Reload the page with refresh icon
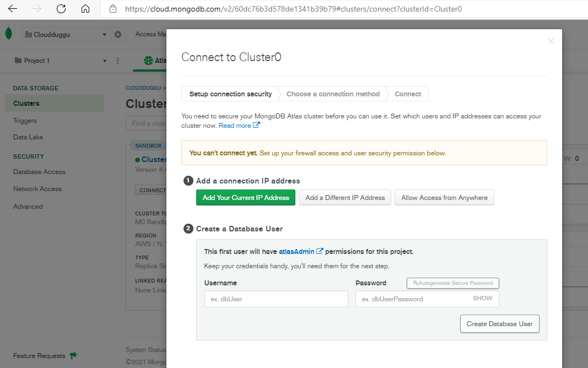This screenshot has width=588, height=368. click(61, 9)
